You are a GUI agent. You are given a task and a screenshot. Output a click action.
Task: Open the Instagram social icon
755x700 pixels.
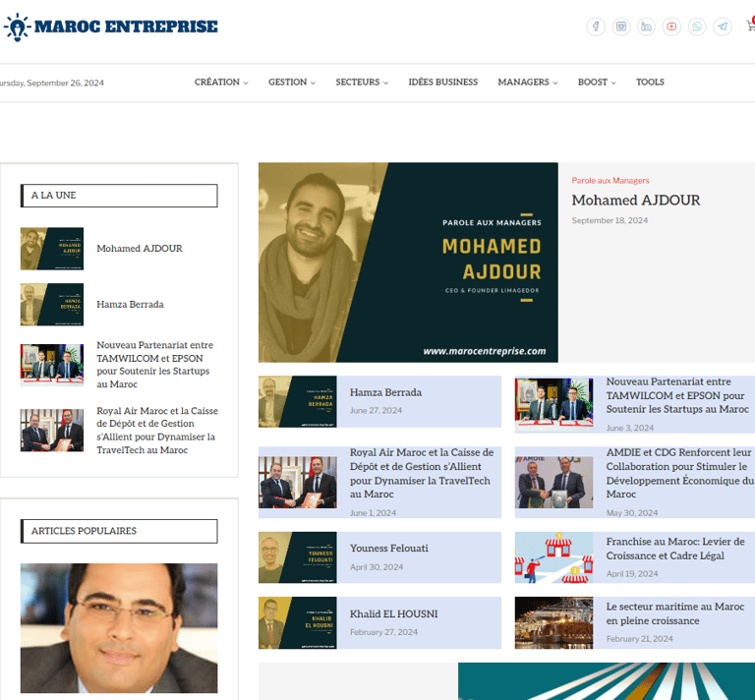tap(621, 27)
